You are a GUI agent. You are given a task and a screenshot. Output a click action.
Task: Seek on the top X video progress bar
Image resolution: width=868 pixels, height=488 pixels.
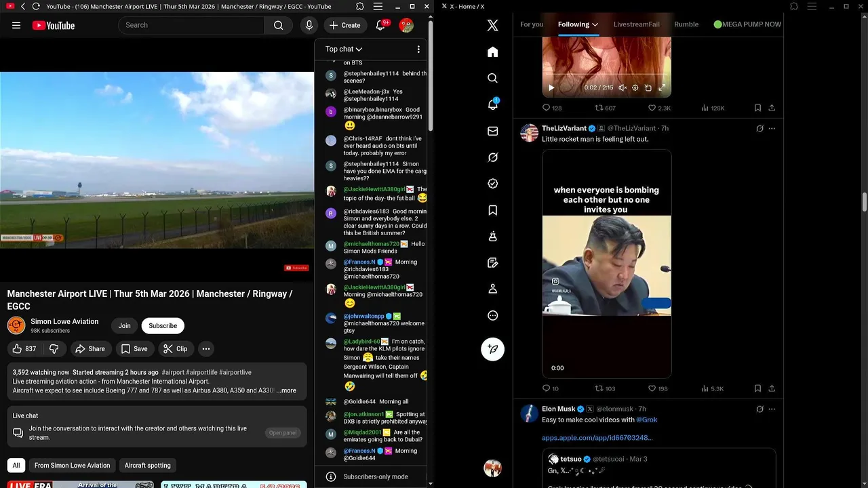[x=607, y=75]
